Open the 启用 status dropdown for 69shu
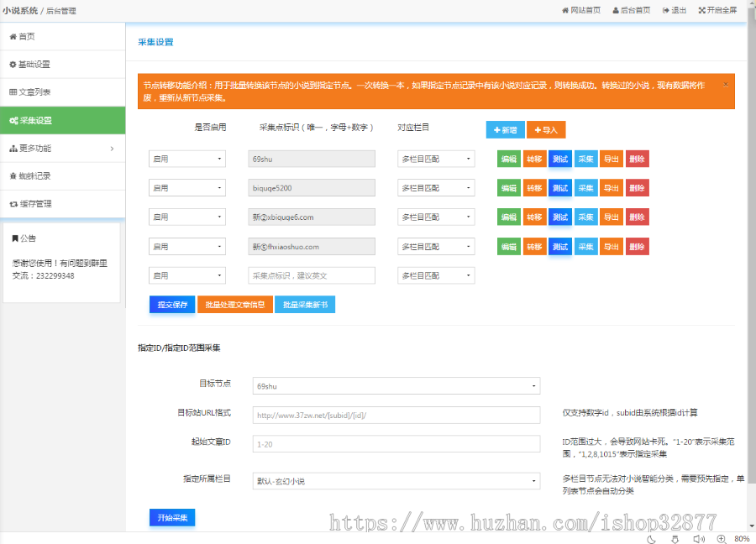The height and width of the screenshot is (544, 756). pyautogui.click(x=186, y=159)
